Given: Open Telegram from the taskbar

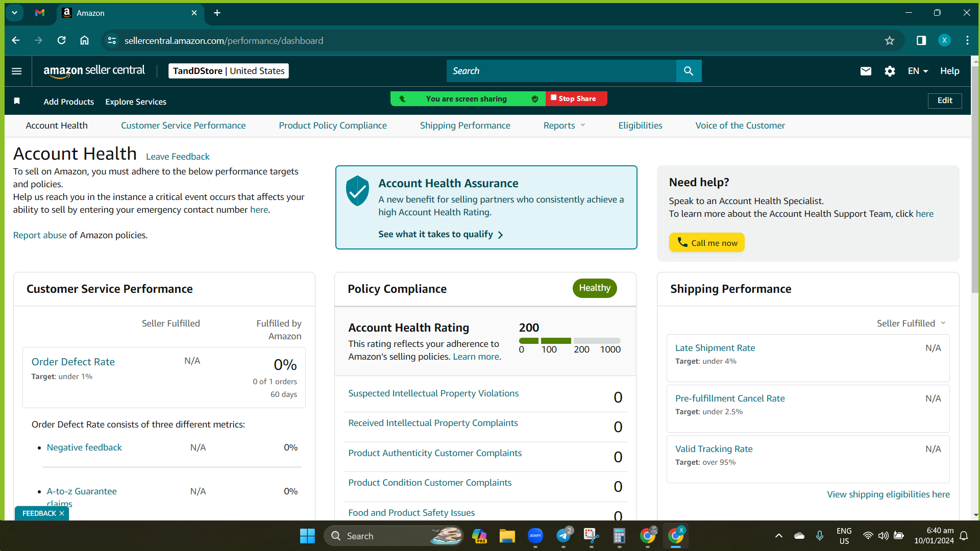Looking at the screenshot, I should pos(563,536).
